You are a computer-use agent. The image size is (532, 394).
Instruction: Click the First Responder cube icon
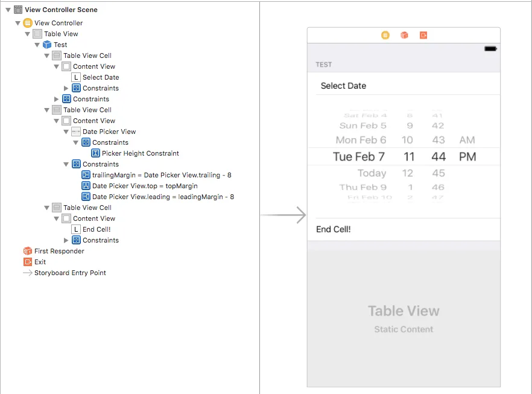coord(27,251)
